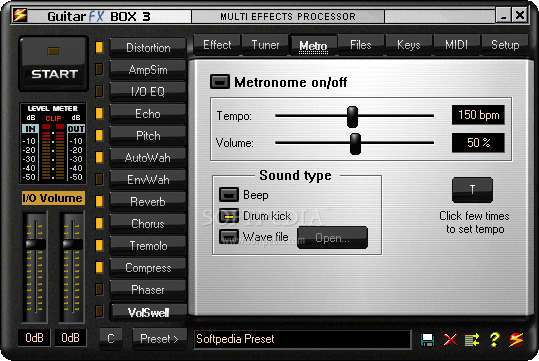
Task: Open the Setup tab
Action: pos(505,45)
